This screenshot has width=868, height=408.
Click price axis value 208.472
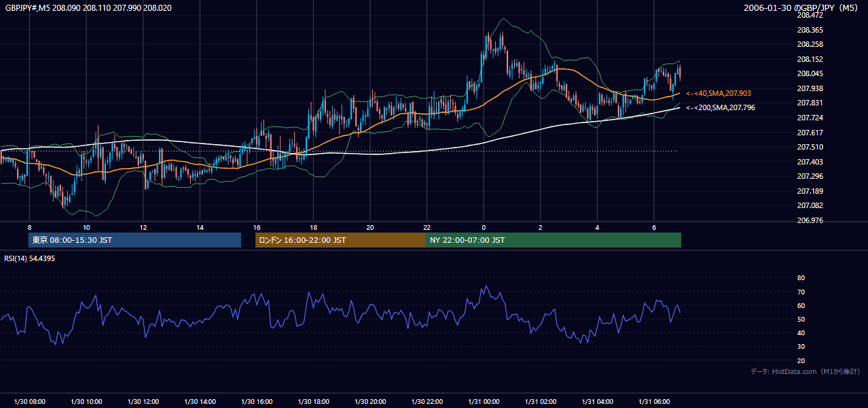pyautogui.click(x=810, y=15)
